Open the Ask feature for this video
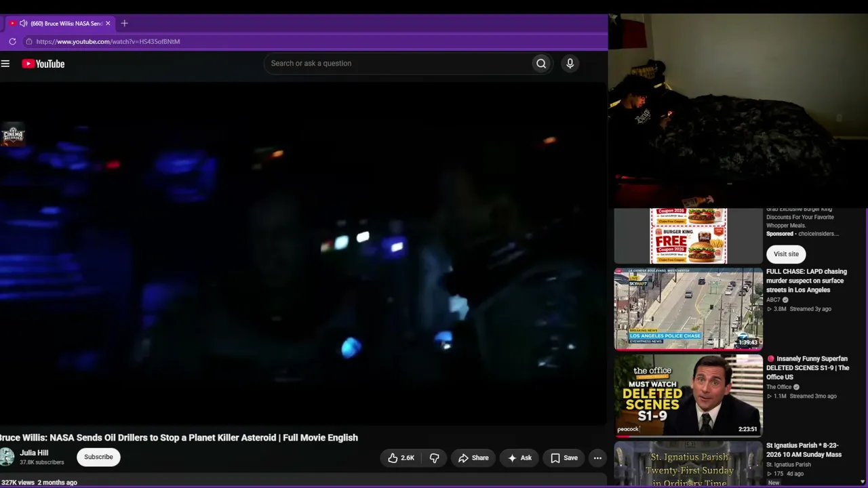 (x=519, y=458)
